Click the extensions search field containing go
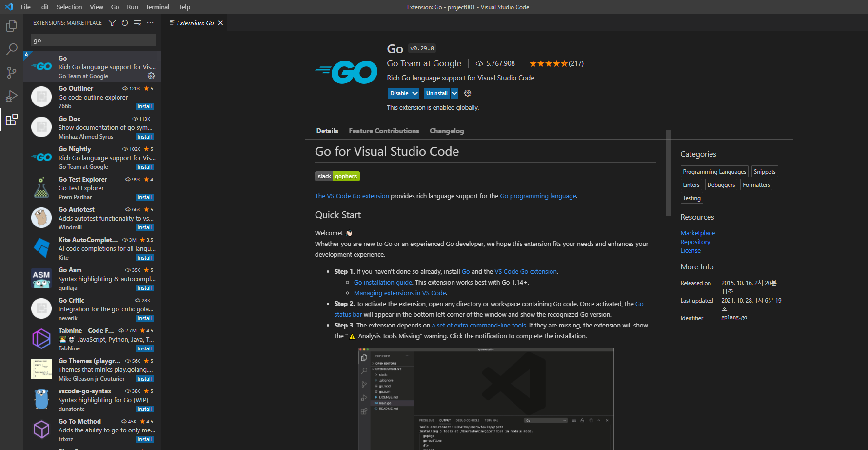 coord(94,40)
